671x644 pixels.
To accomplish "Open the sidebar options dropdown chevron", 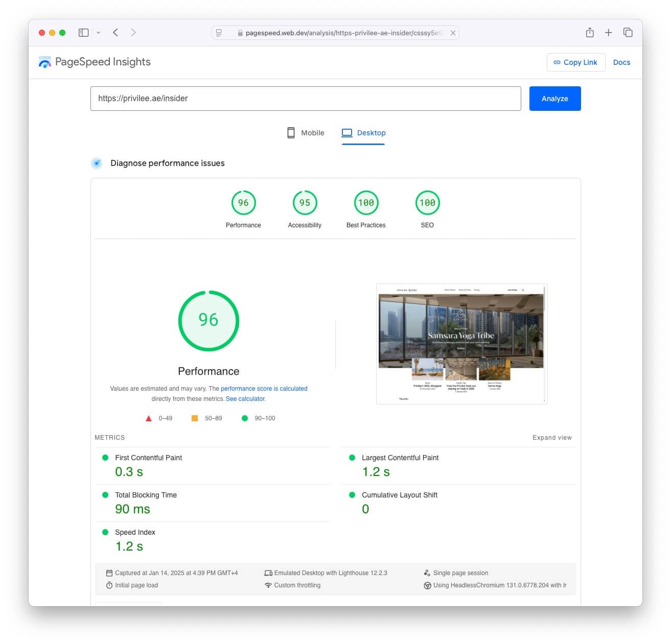I will pyautogui.click(x=98, y=33).
